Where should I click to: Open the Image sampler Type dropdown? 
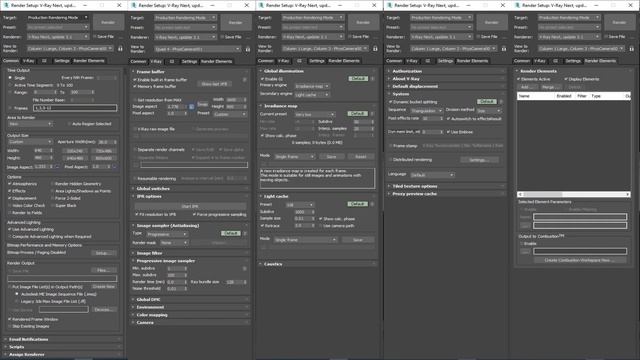(167, 234)
